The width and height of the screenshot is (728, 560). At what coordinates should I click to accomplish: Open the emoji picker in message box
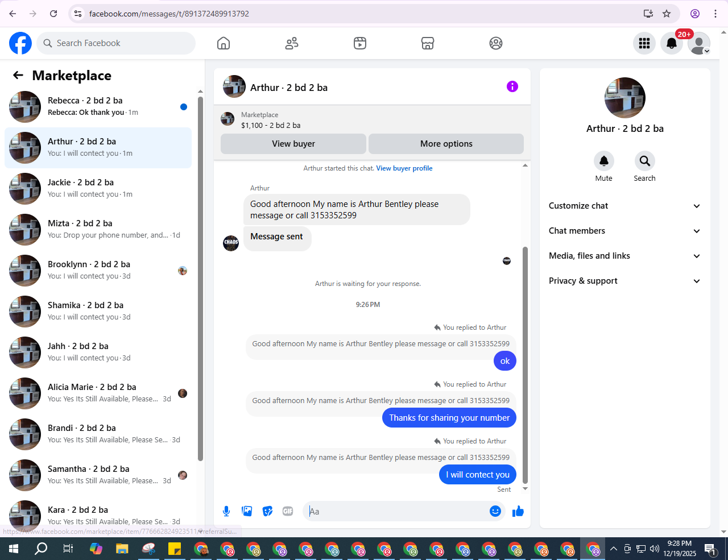(x=495, y=511)
